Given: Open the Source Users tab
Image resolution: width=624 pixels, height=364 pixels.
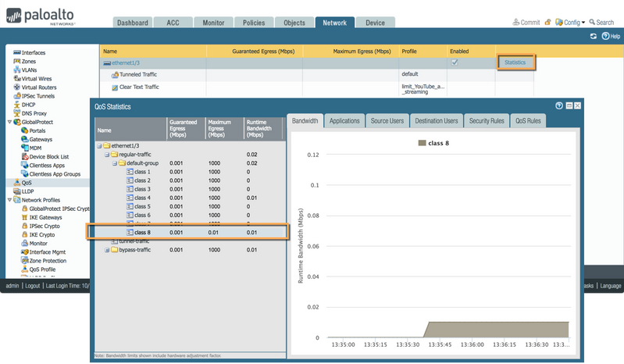Looking at the screenshot, I should [x=387, y=121].
